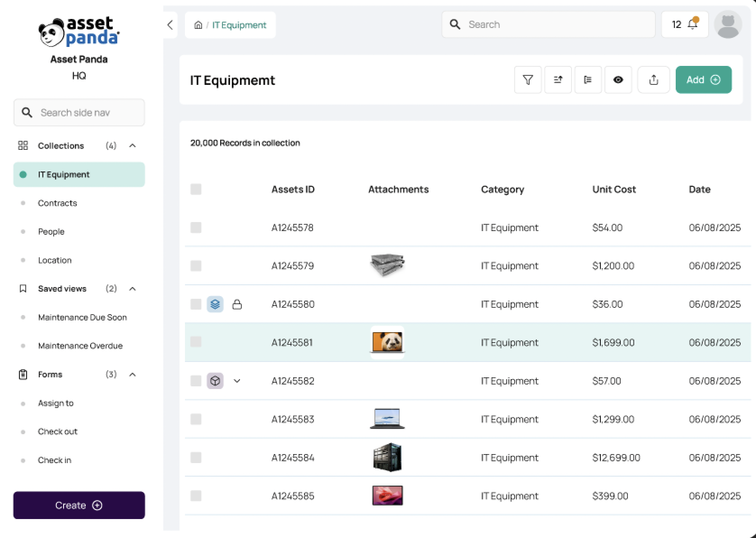
Task: Open Maintenance Overdue saved view
Action: click(80, 346)
